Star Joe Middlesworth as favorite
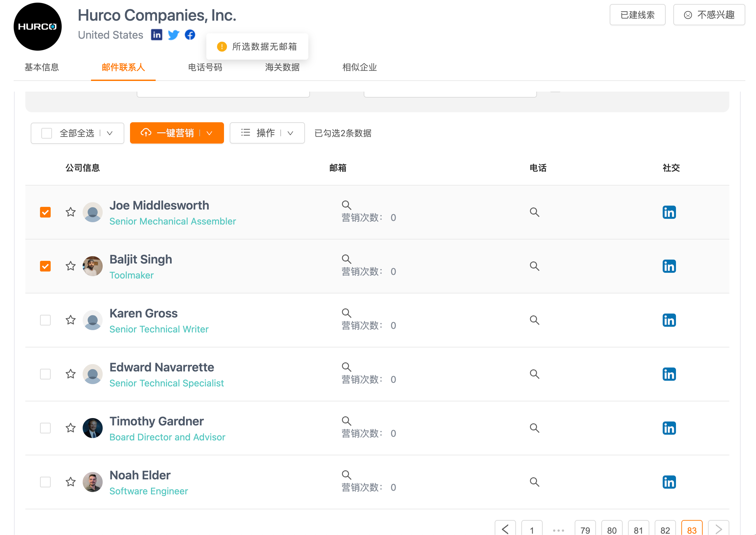Image resolution: width=756 pixels, height=535 pixels. (71, 212)
